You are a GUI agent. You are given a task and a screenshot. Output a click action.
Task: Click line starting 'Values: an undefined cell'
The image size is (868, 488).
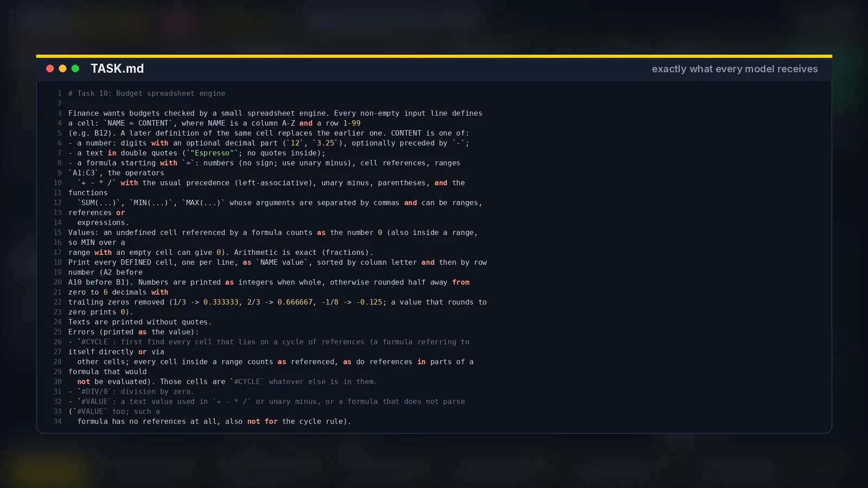tap(273, 233)
